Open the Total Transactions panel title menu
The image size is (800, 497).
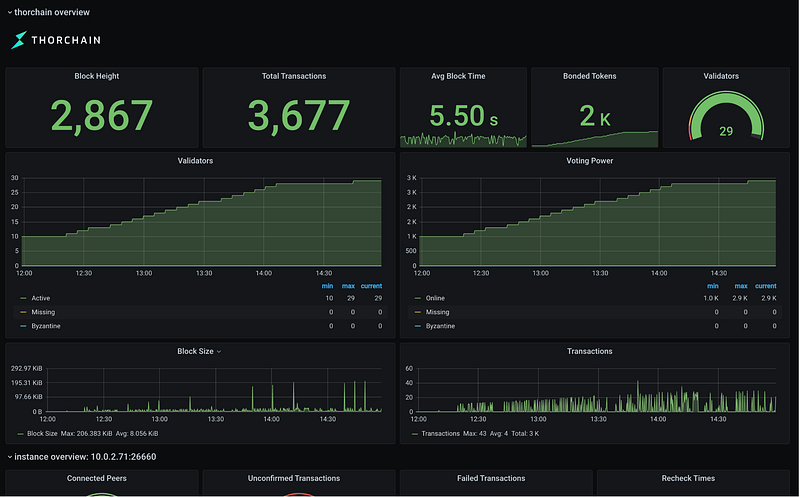tap(294, 76)
